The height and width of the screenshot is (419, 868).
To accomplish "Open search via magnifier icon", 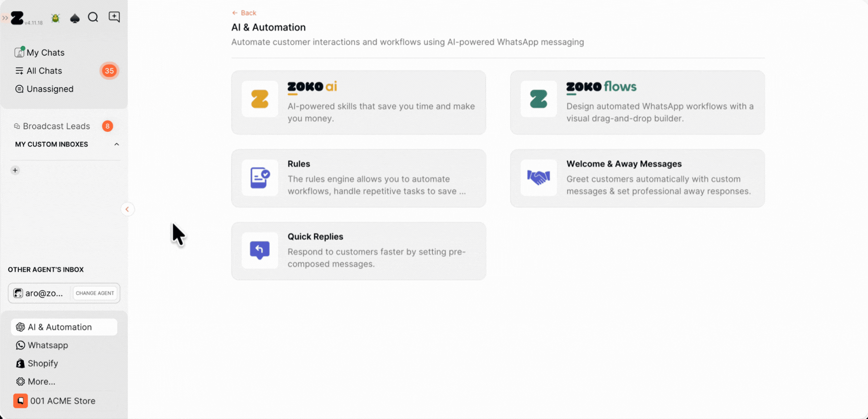I will (x=93, y=17).
